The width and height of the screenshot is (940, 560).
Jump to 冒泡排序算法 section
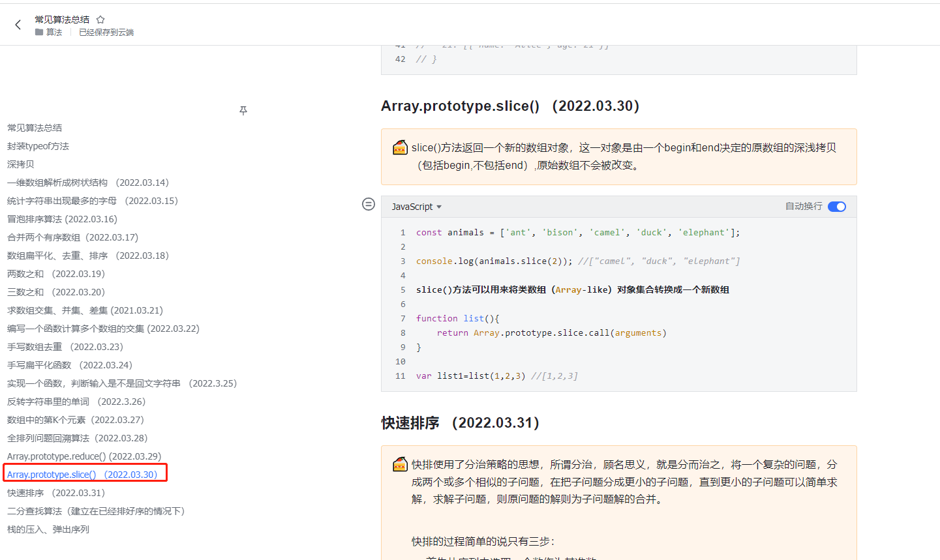tap(62, 219)
